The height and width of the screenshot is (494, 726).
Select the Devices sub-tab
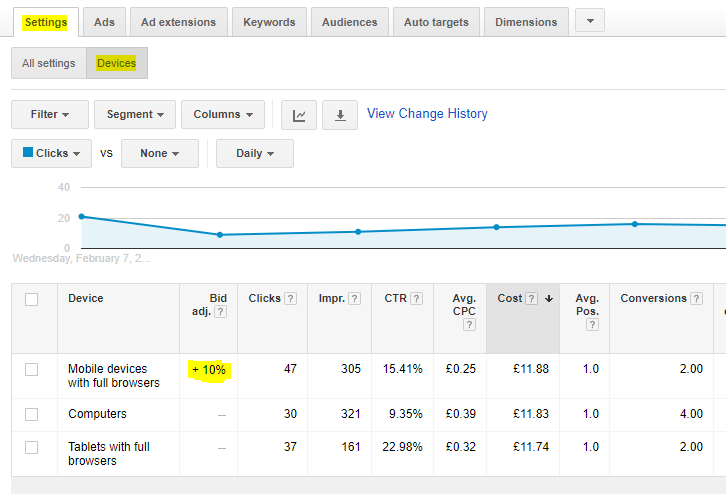117,63
